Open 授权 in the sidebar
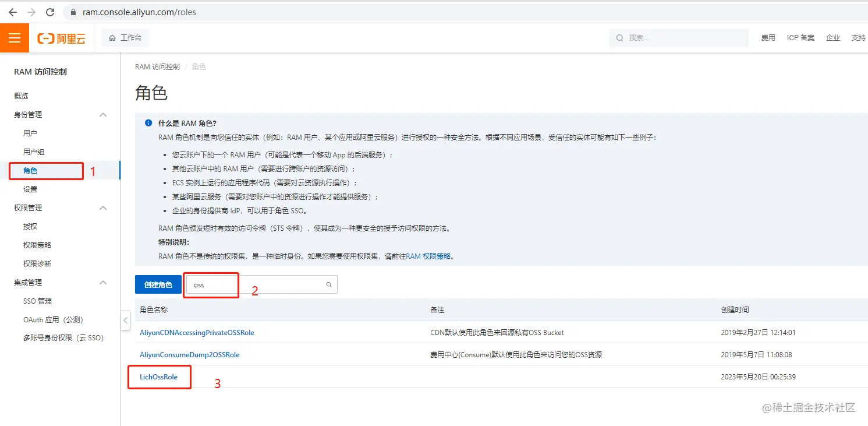The image size is (868, 426). (x=30, y=227)
